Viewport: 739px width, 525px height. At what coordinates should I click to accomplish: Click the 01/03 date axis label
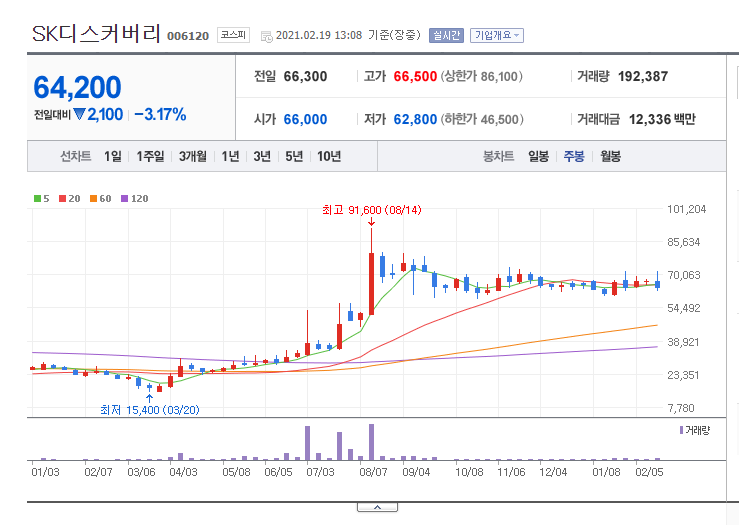coord(46,472)
